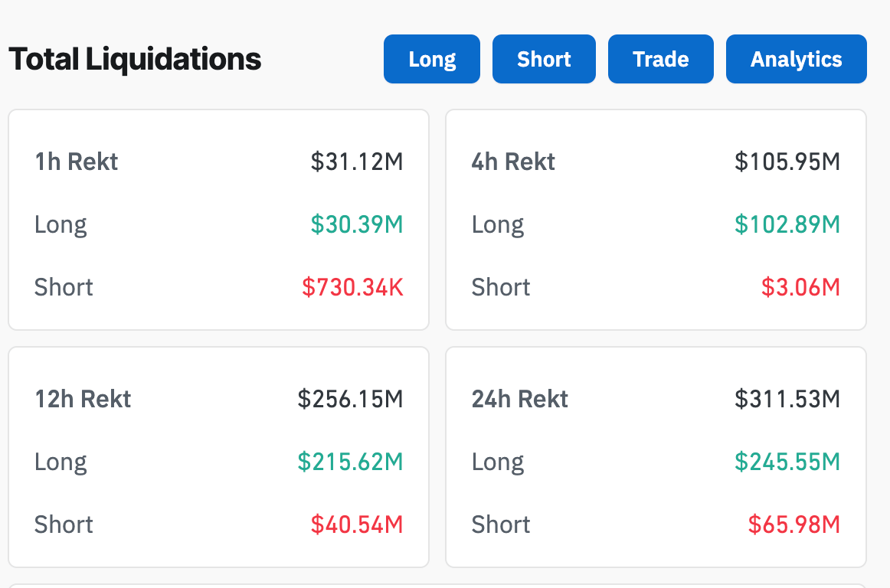890x588 pixels.
Task: Click the 1h long value $30.39M
Action: [357, 224]
